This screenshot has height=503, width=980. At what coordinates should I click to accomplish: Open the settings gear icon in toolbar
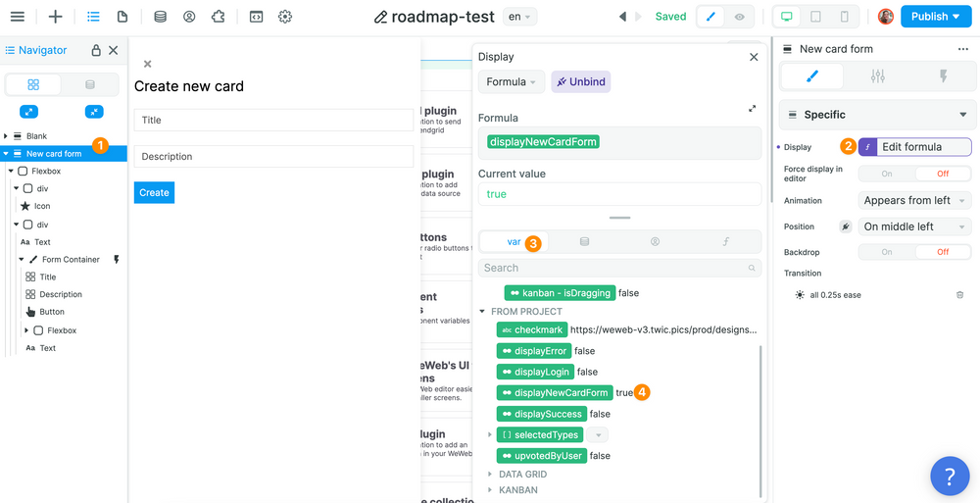285,17
